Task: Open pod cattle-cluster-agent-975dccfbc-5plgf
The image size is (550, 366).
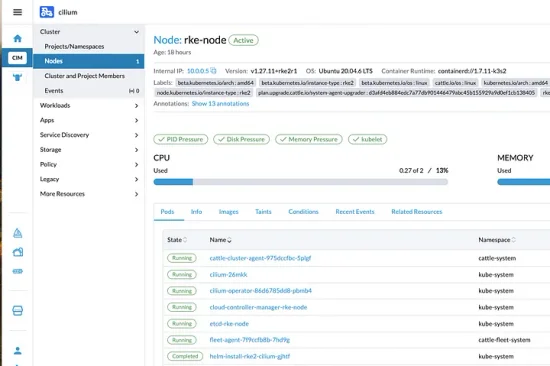Action: click(260, 258)
